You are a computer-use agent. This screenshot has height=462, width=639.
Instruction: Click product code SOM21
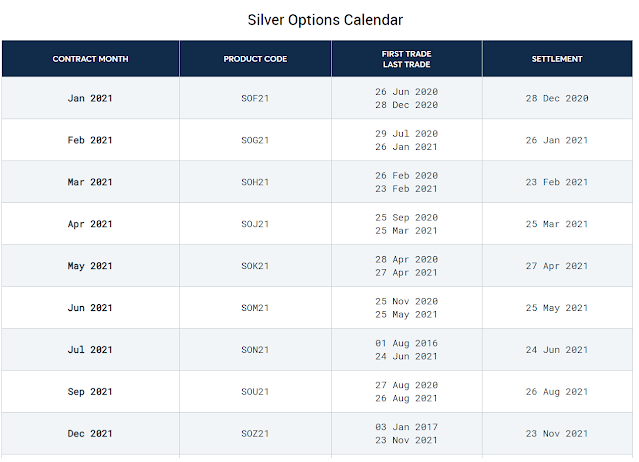point(255,308)
